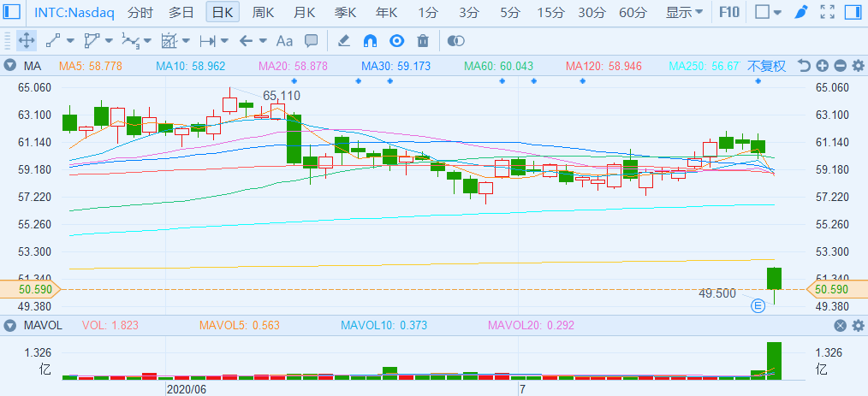Select the Aa text annotation tool
Screen dimensions: 868x396
coord(284,40)
